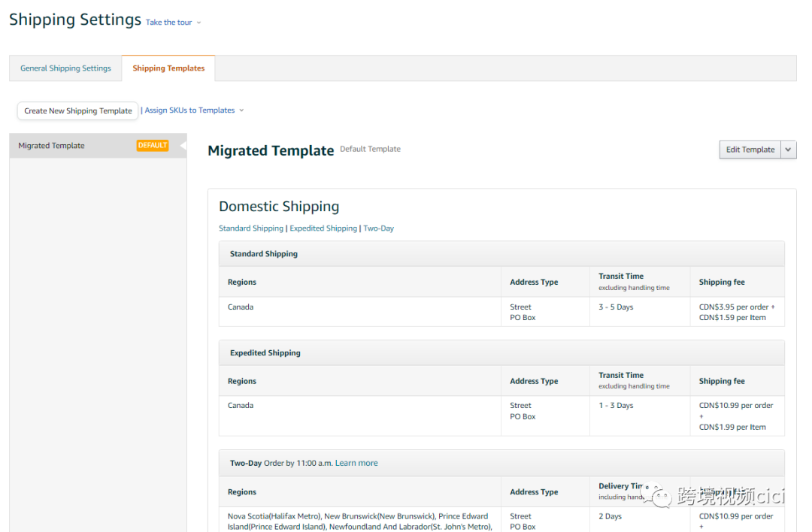Image resolution: width=812 pixels, height=532 pixels.
Task: Open the dropdown arrow beside Edit Template
Action: (789, 150)
